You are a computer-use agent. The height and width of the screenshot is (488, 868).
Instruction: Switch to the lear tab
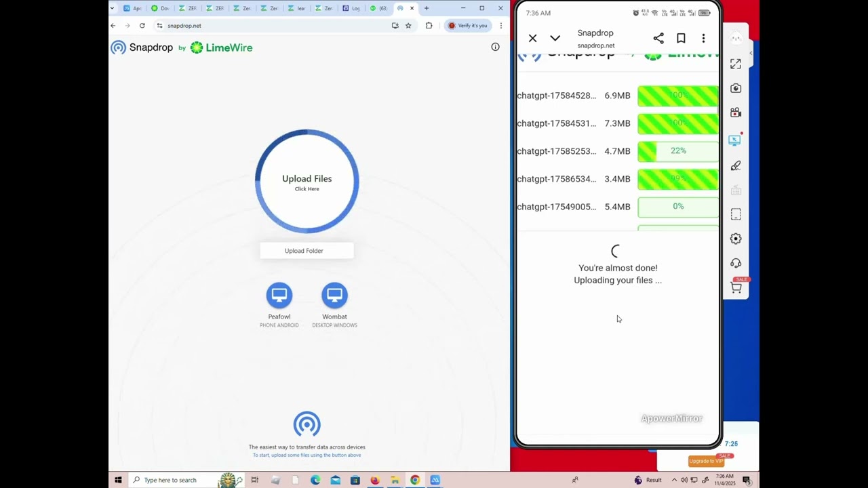coord(297,8)
